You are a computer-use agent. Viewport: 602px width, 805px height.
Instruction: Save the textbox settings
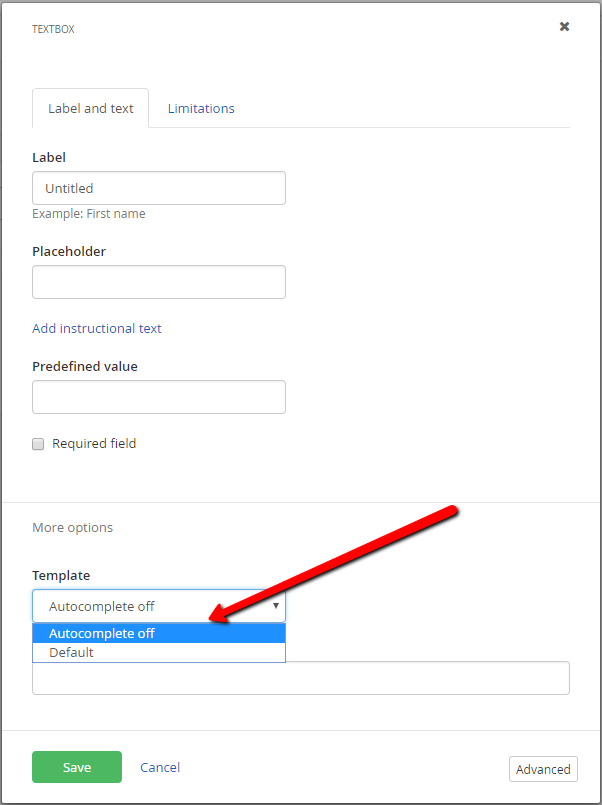77,767
